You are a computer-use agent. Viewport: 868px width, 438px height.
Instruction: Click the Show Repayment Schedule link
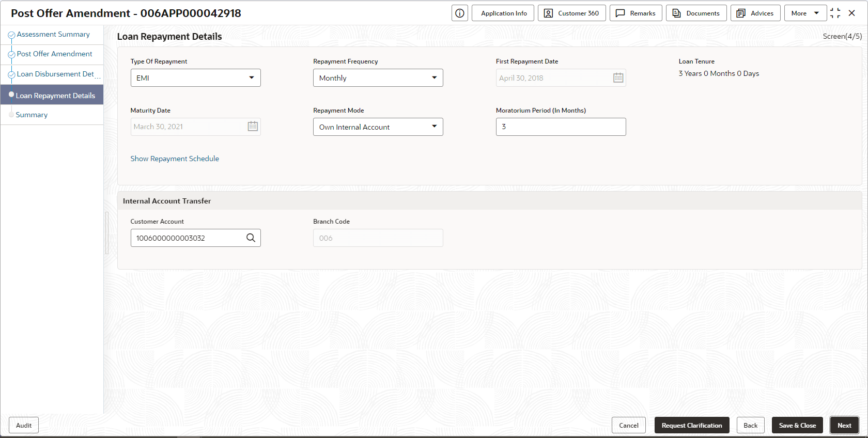pyautogui.click(x=175, y=159)
